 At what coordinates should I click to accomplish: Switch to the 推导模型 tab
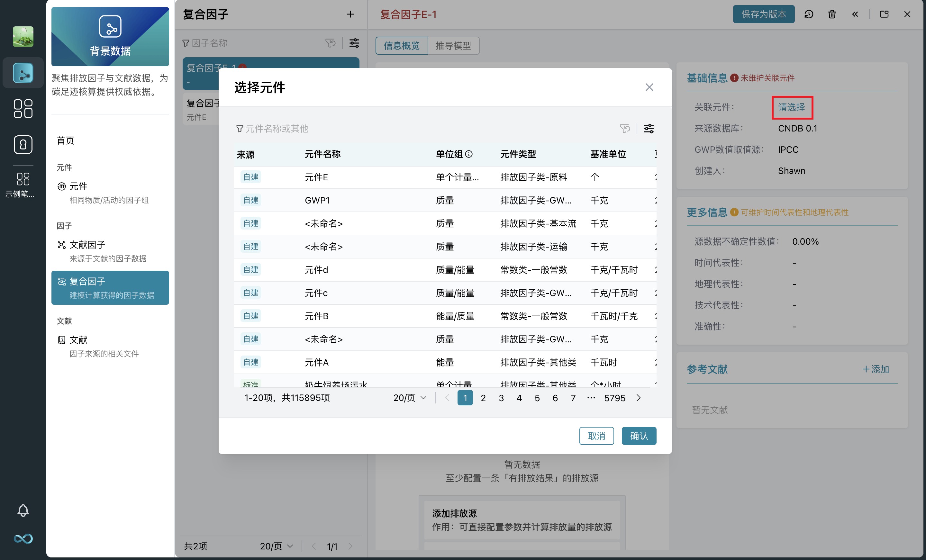[453, 46]
